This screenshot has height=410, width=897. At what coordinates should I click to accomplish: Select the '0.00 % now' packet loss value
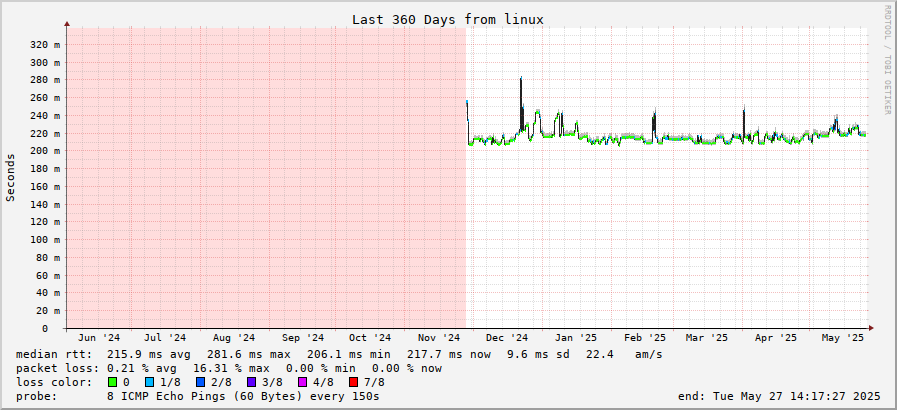[x=406, y=368]
